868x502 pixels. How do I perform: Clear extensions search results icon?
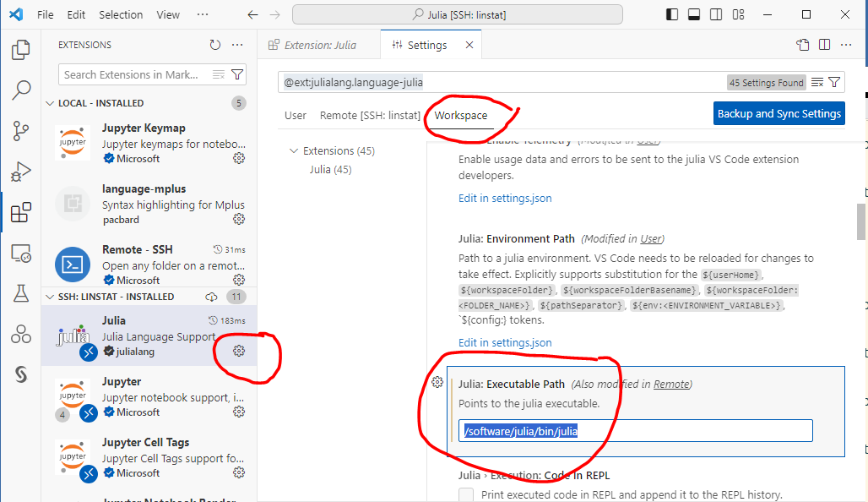(219, 74)
